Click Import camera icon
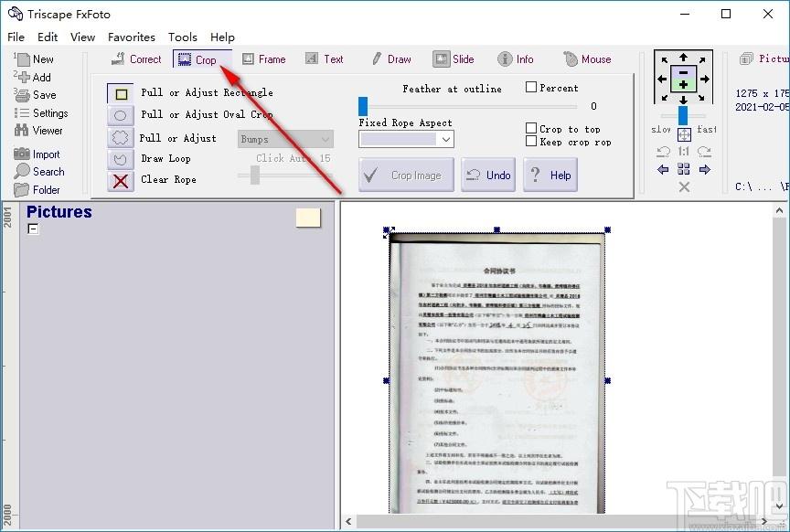The image size is (790, 532). [x=37, y=154]
